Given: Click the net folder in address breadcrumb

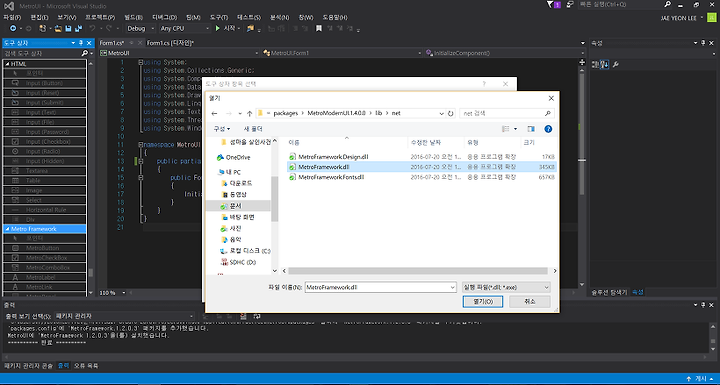Looking at the screenshot, I should [396, 113].
